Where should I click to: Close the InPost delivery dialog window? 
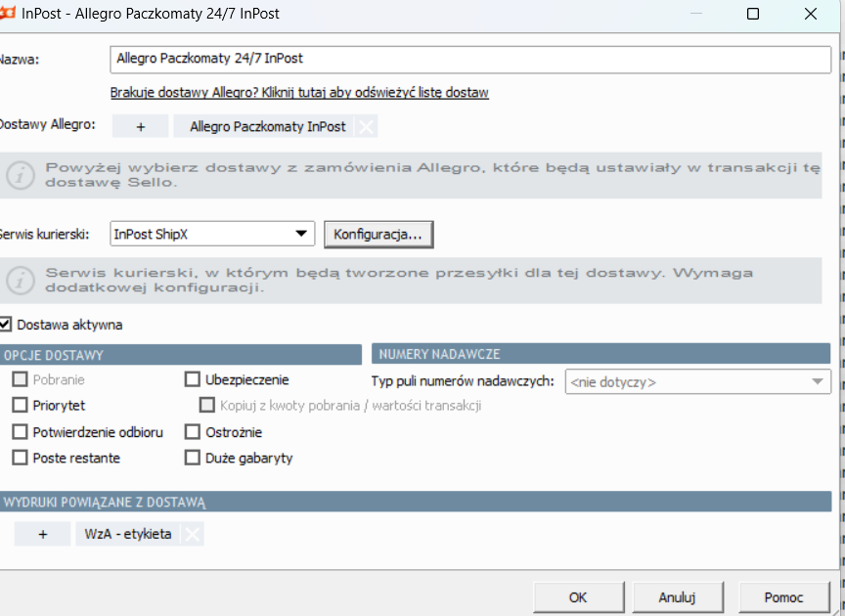pos(811,14)
